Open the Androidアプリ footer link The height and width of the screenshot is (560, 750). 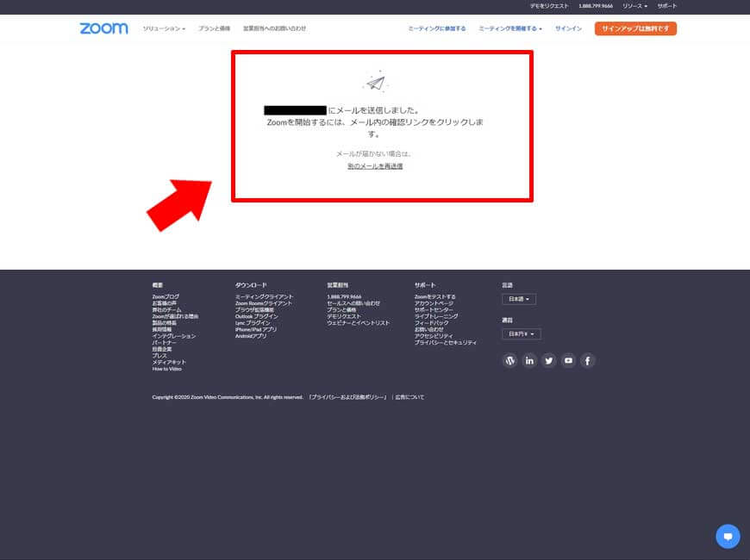coord(251,336)
